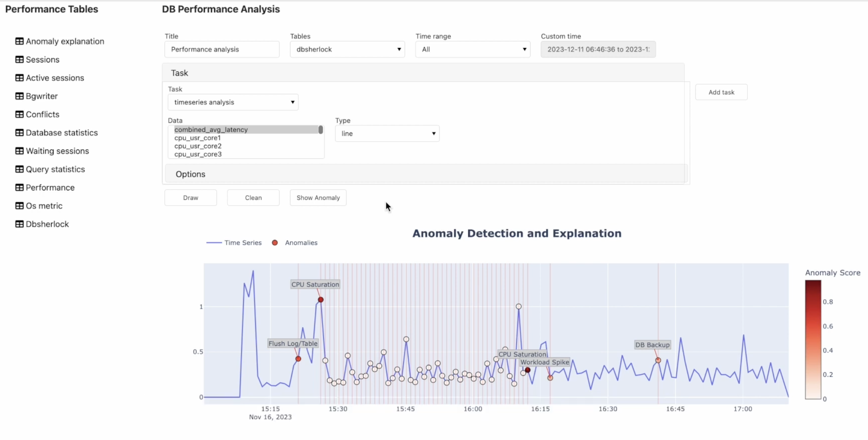
Task: Click the Sessions table icon
Action: pyautogui.click(x=19, y=60)
